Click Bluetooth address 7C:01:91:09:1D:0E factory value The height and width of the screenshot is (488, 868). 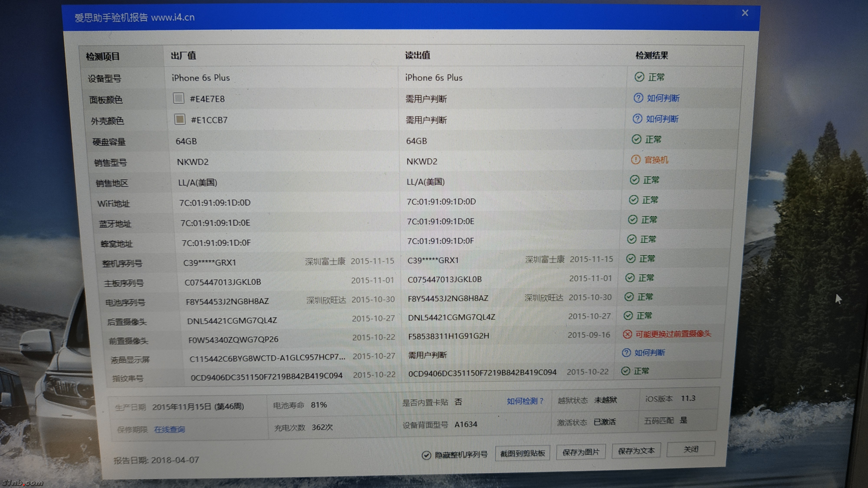point(215,223)
